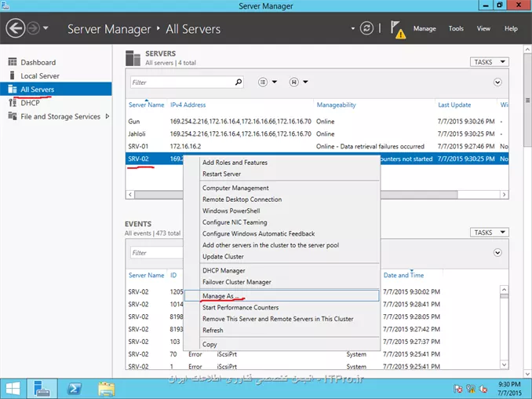
Task: Open Server Manager taskbar icon
Action: [42, 387]
